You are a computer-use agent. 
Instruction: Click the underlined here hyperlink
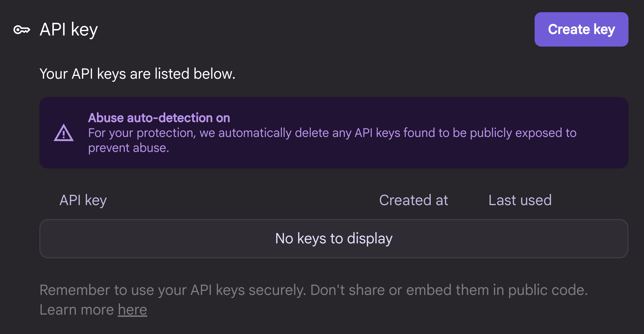[x=132, y=310]
